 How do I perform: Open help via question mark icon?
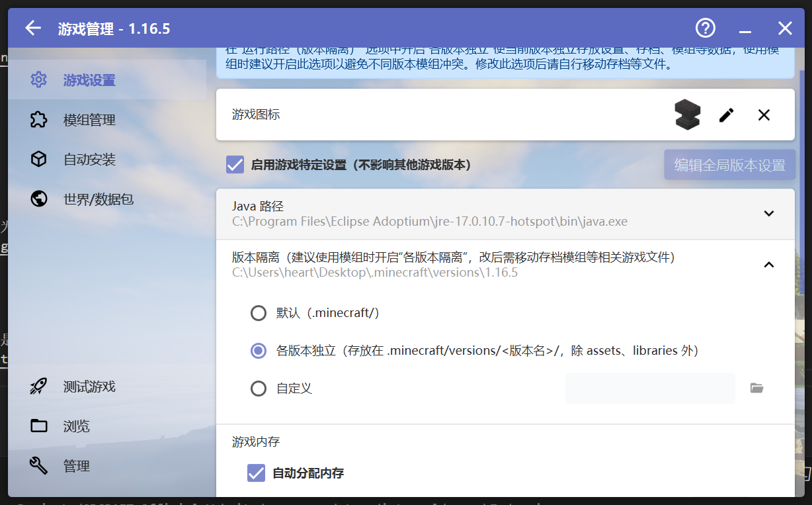tap(706, 28)
